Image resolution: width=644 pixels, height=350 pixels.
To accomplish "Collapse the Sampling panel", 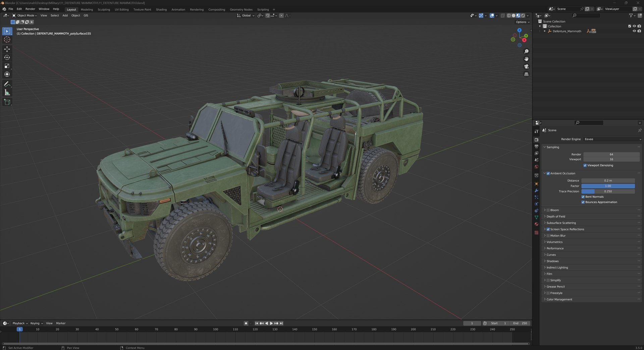I will click(x=544, y=147).
